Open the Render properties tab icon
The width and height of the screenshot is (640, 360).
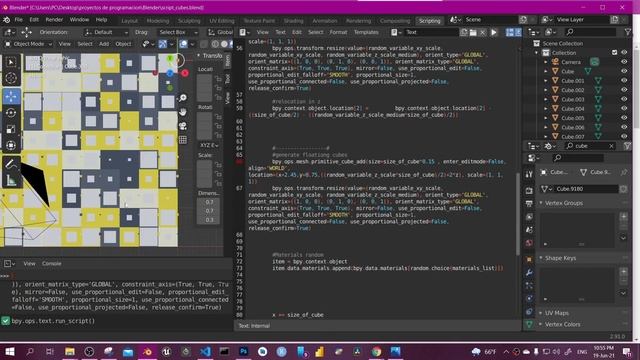point(529,190)
